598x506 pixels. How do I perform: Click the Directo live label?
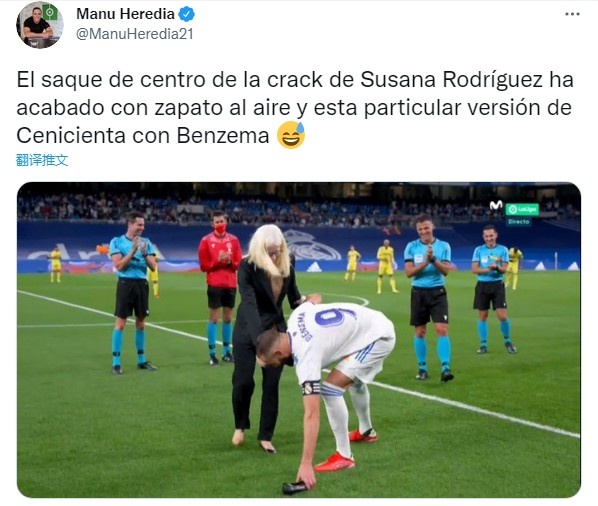(519, 221)
